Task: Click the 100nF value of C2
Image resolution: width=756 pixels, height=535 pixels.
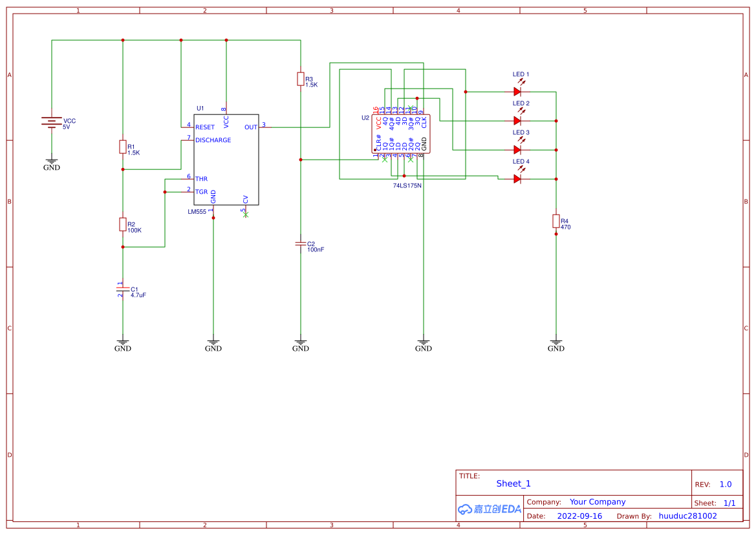Action: point(316,249)
